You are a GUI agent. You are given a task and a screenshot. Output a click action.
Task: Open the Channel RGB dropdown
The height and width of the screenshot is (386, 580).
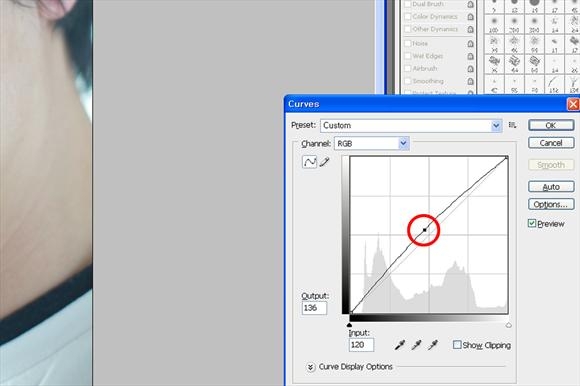pyautogui.click(x=372, y=143)
